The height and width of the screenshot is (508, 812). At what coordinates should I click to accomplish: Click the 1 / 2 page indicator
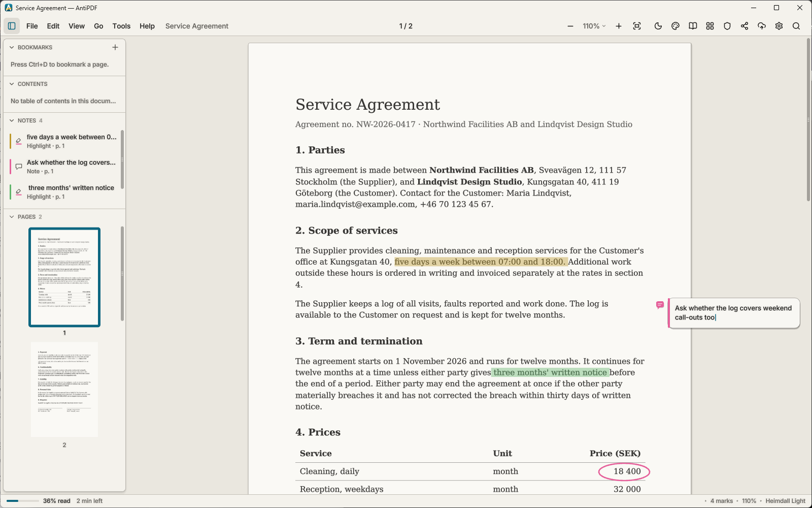pos(406,26)
